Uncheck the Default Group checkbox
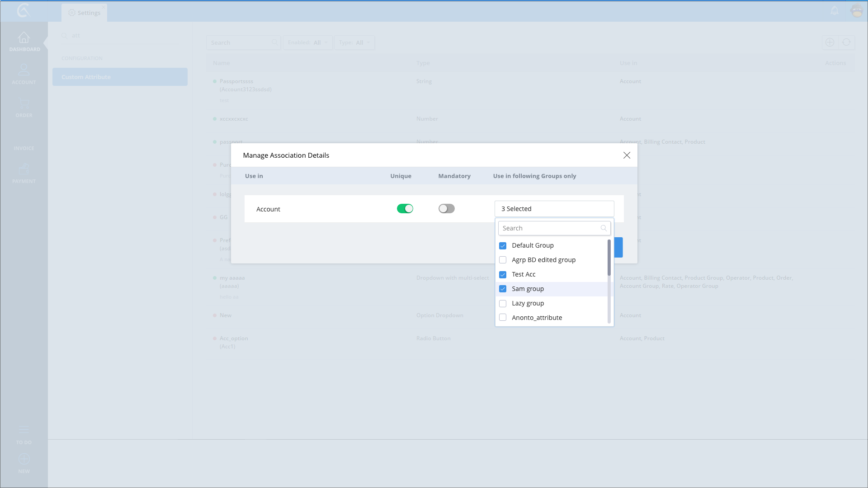868x488 pixels. [503, 246]
